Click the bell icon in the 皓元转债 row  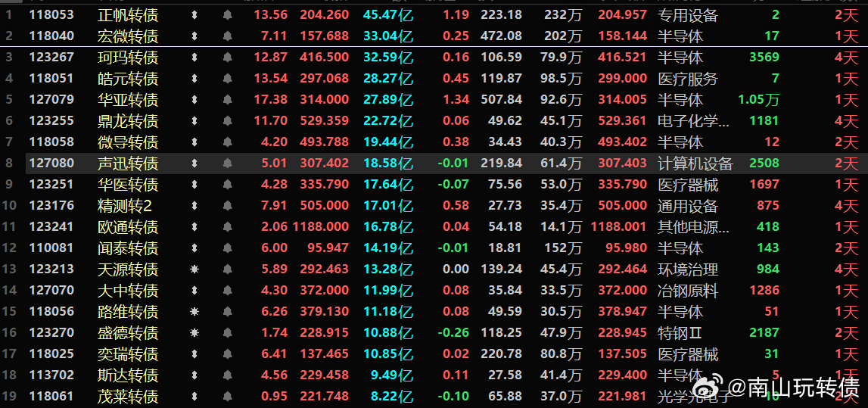tap(227, 79)
